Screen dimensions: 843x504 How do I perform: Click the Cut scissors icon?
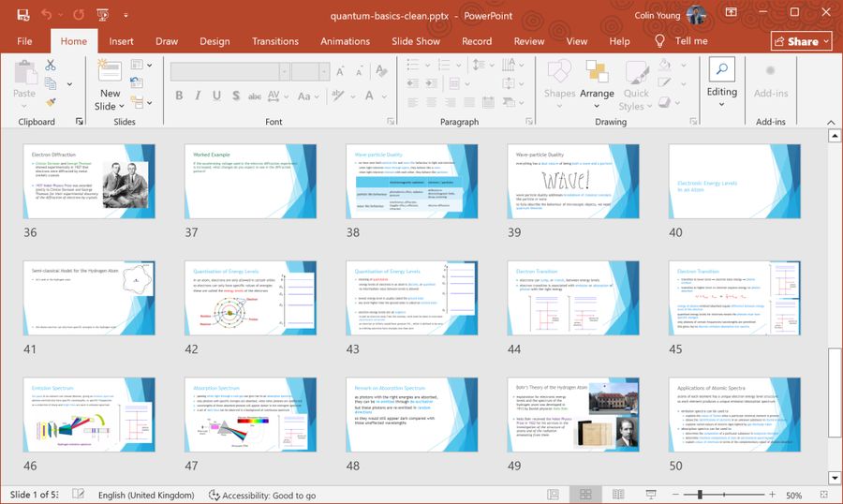[51, 65]
